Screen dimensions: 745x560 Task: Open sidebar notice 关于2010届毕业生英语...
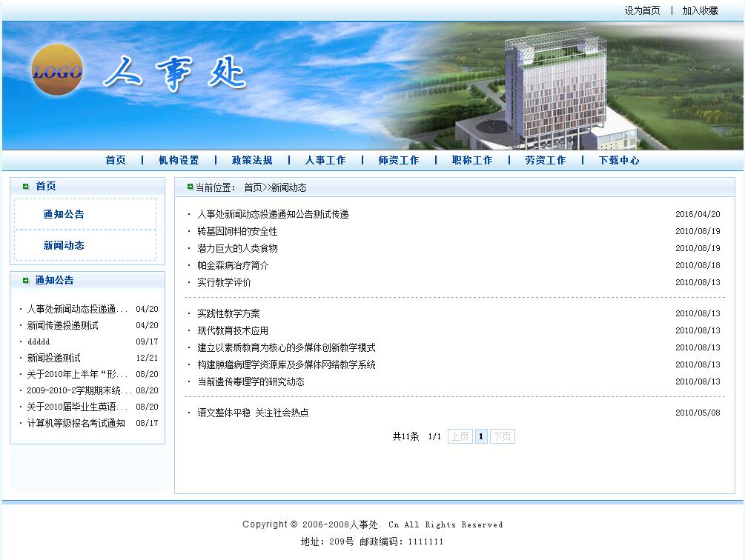[77, 407]
